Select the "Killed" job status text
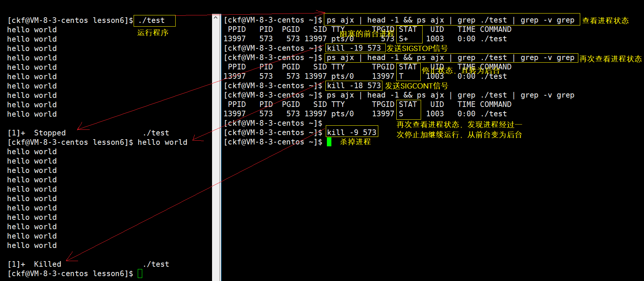The image size is (644, 281). coord(48,264)
